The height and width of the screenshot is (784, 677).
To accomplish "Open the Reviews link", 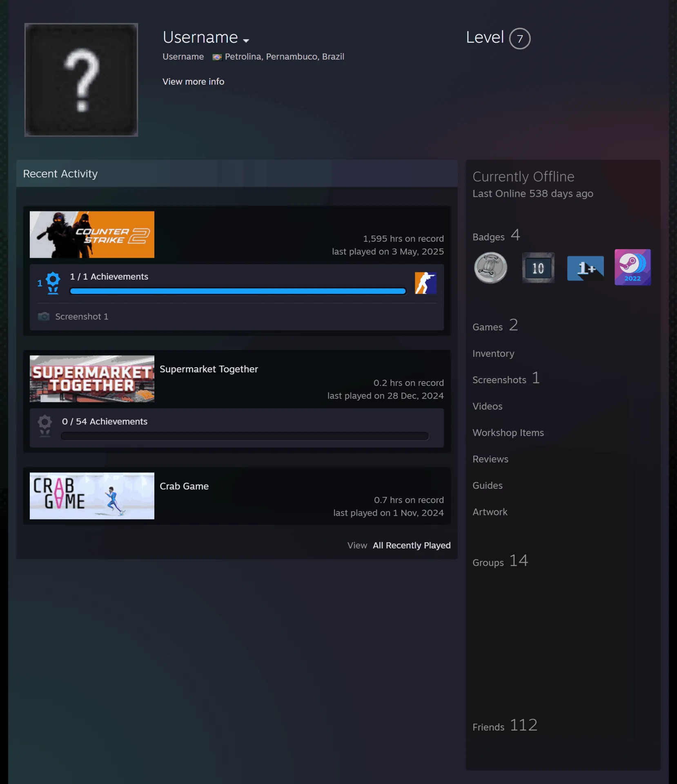I will (490, 459).
